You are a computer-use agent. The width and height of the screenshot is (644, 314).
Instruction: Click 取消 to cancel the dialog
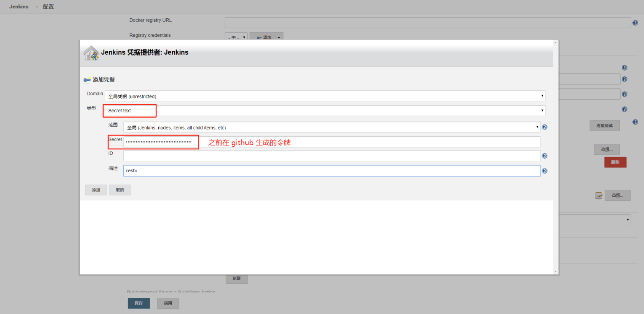coord(120,190)
